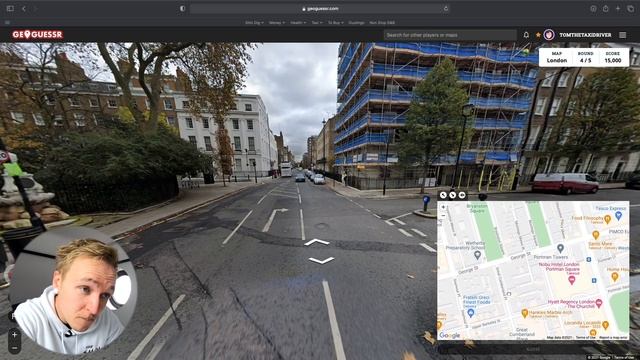Select the Nobu Hotel London pin

(571, 280)
